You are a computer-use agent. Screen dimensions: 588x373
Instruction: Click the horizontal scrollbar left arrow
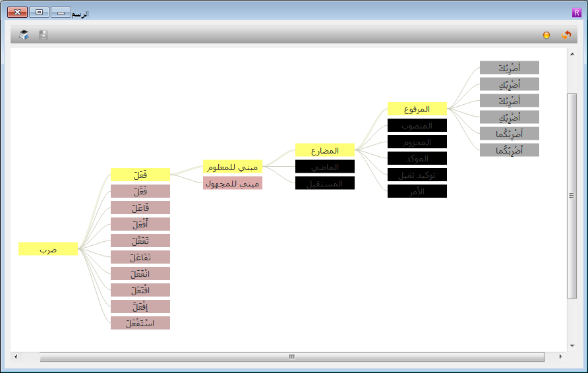[16, 357]
